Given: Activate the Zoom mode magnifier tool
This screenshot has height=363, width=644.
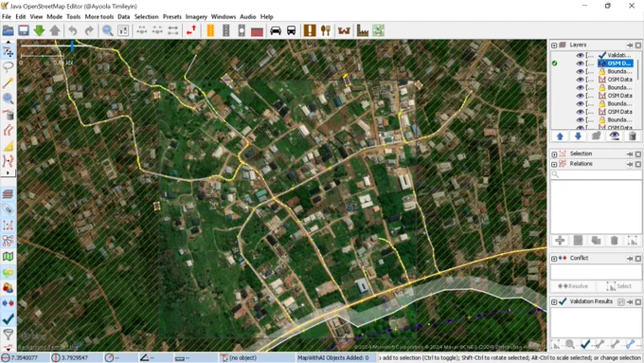Looking at the screenshot, I should click(8, 99).
